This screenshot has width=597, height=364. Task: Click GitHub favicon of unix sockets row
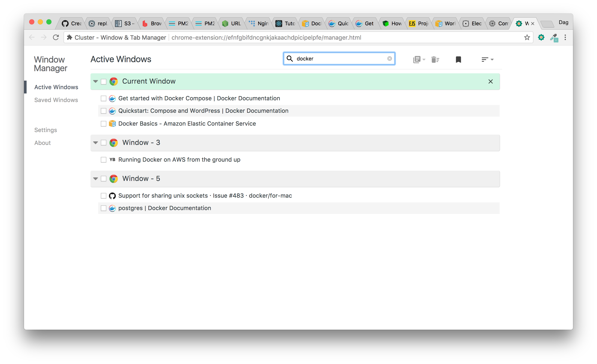tap(112, 196)
